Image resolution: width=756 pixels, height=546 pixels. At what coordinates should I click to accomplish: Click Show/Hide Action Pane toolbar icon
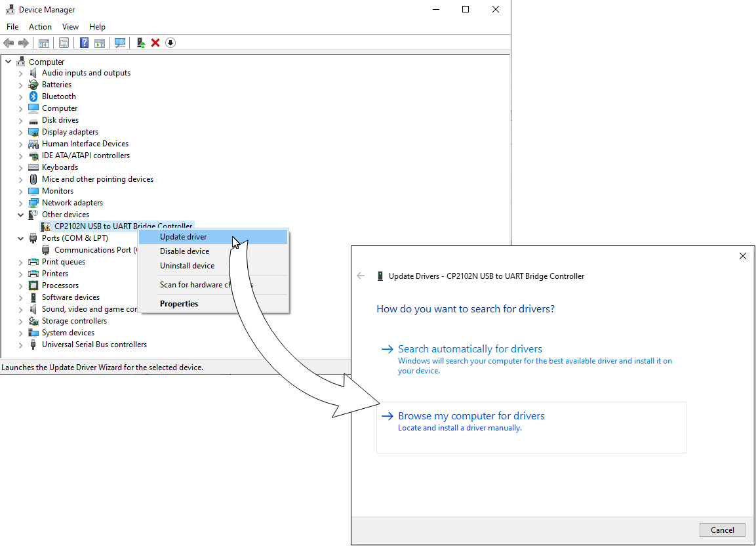[x=99, y=43]
